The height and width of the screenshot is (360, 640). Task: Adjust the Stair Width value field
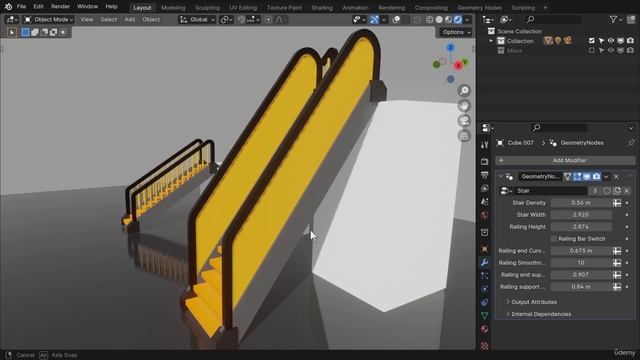581,215
